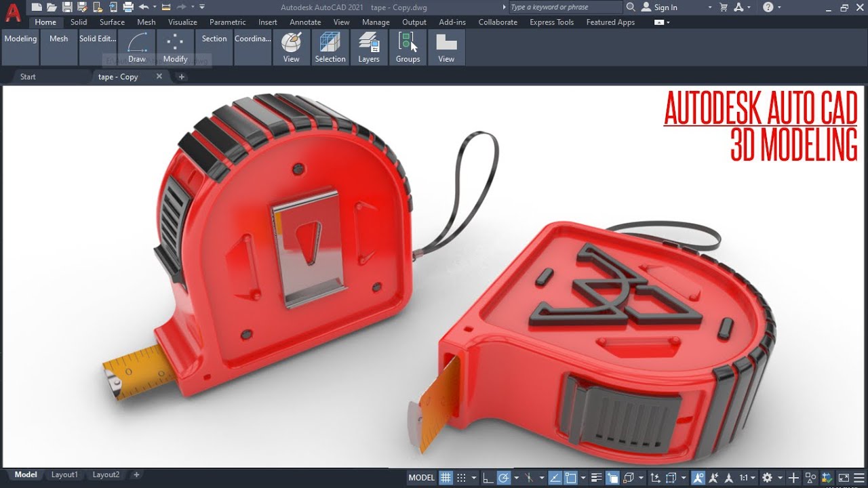The width and height of the screenshot is (868, 488).
Task: Open the Autodesk App Store cart icon
Action: click(724, 7)
